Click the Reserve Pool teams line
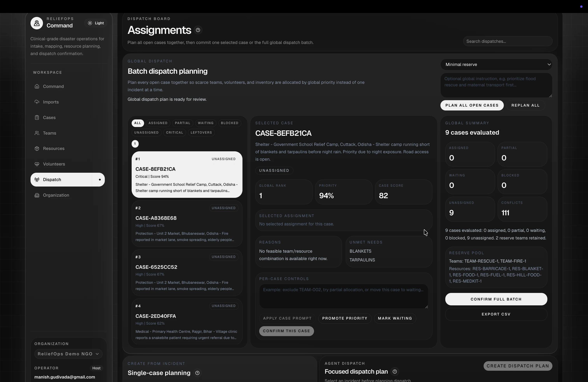This screenshot has height=382, width=588. [x=487, y=261]
